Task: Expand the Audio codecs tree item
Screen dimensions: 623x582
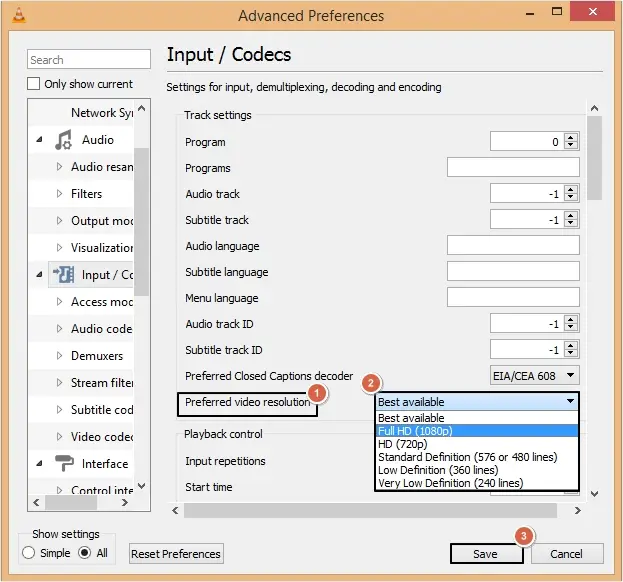Action: [59, 329]
